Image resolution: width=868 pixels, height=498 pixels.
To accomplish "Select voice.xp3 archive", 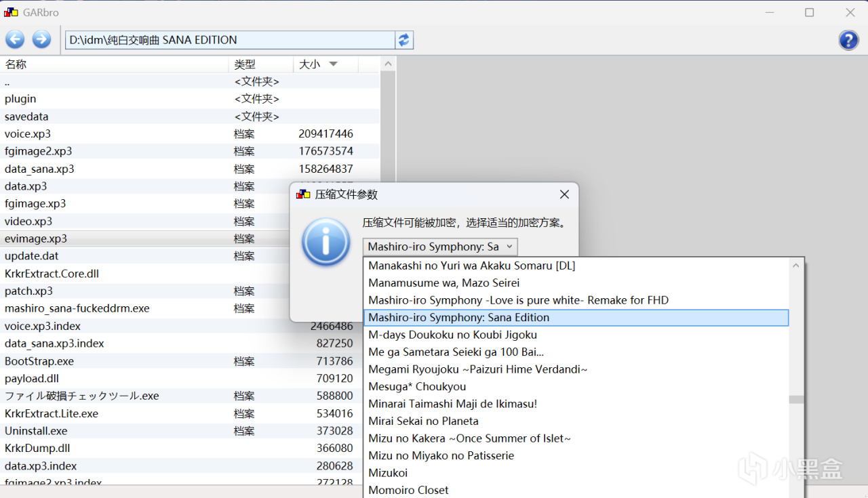I will (190, 134).
